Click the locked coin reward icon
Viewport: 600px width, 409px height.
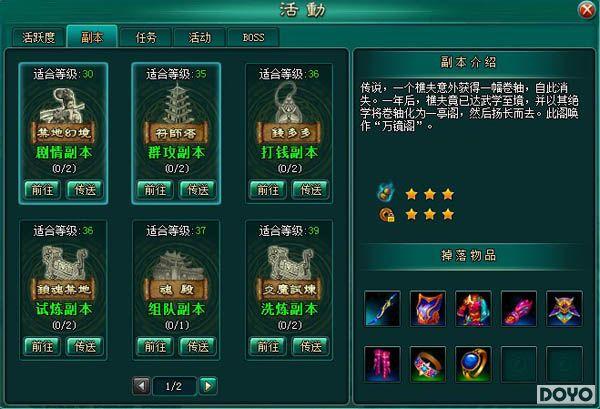[x=386, y=214]
